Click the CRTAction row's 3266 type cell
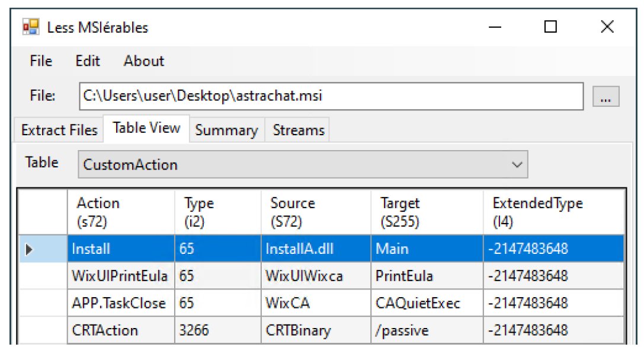The image size is (644, 347). click(x=217, y=330)
